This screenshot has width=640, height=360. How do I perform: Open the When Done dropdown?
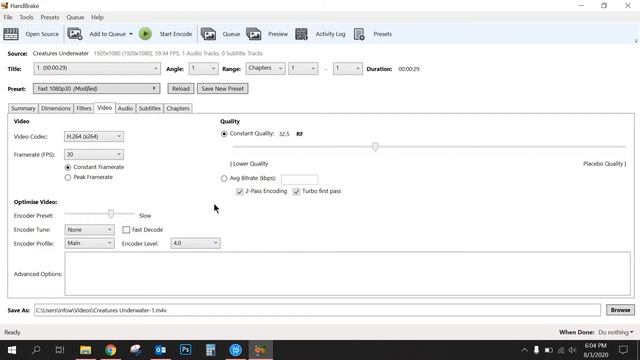tap(616, 332)
